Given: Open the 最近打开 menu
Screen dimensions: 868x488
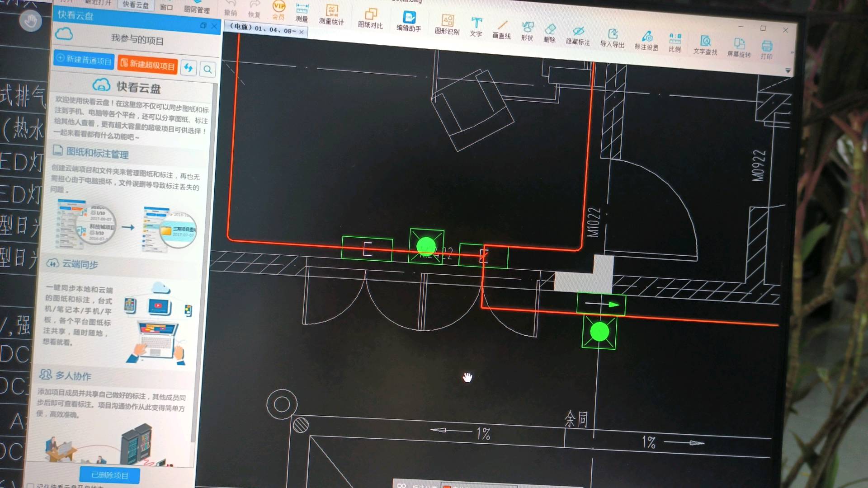Looking at the screenshot, I should [x=97, y=2].
